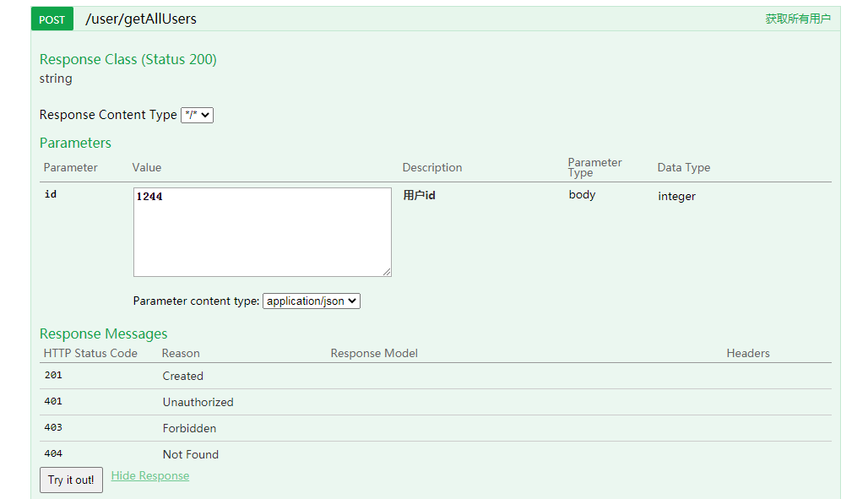The width and height of the screenshot is (868, 499).
Task: Click the Parameters section heading
Action: coord(75,143)
